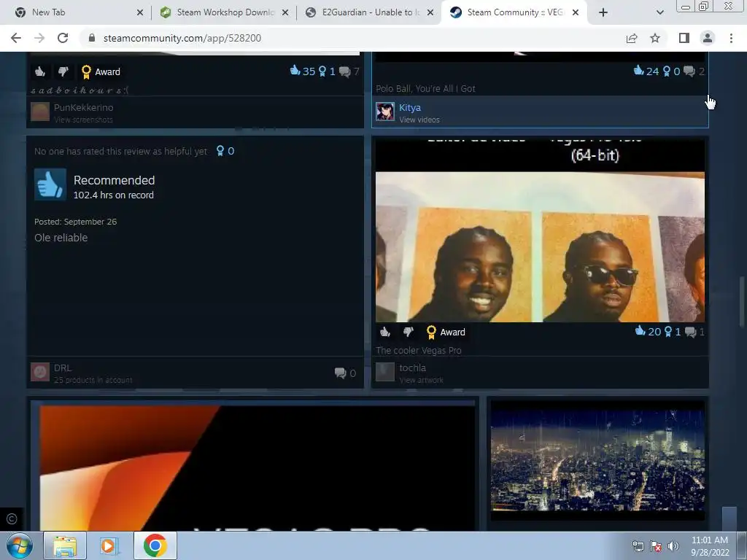The image size is (747, 560).
Task: Click 'View artwork' under tochla
Action: 421,380
